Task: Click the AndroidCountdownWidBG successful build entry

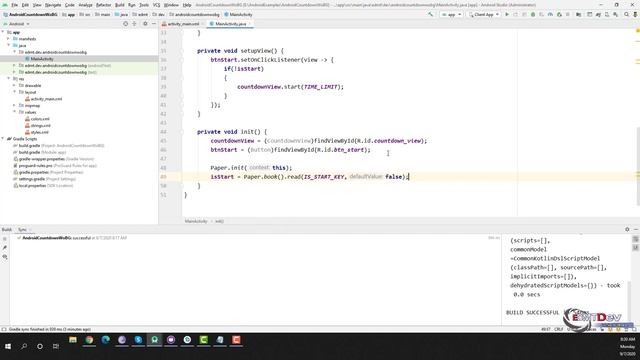Action: click(x=72, y=238)
